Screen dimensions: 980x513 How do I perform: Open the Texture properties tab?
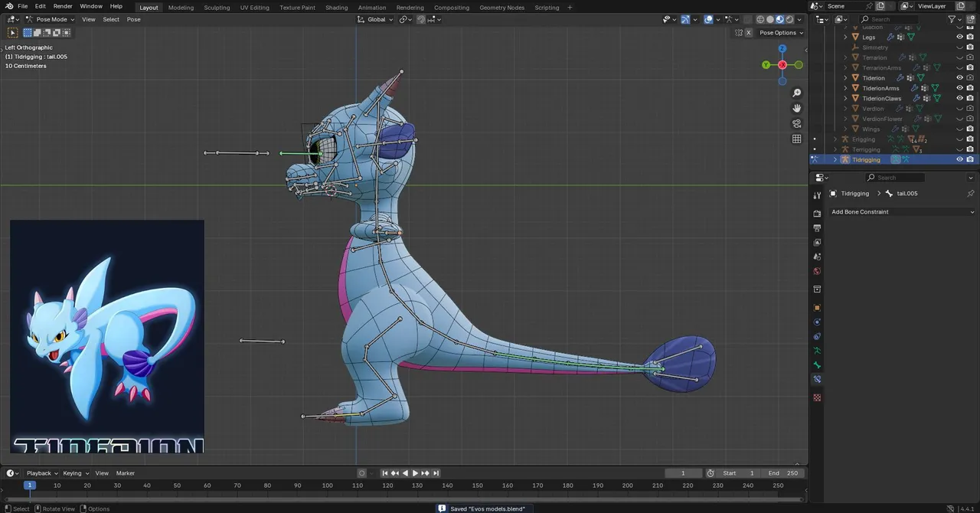point(817,397)
